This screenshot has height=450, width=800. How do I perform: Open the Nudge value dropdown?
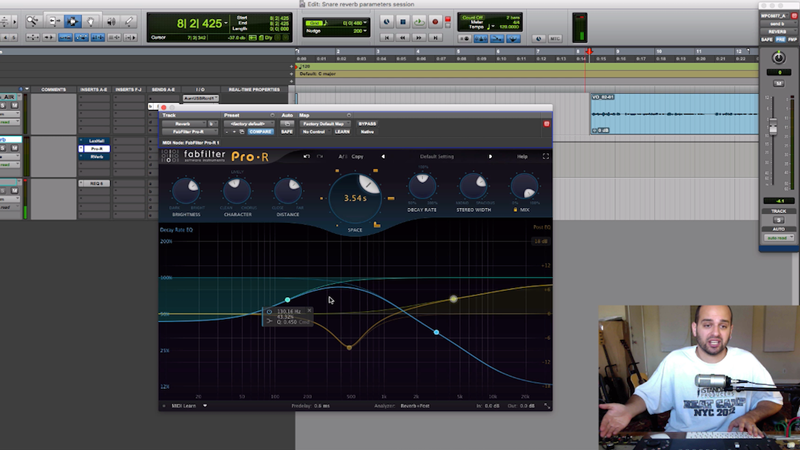click(365, 31)
